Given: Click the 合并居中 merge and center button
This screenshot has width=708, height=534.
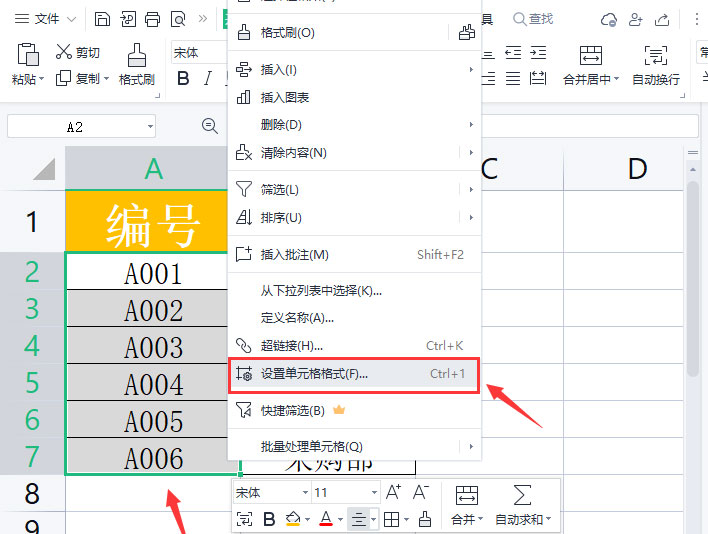Looking at the screenshot, I should pyautogui.click(x=591, y=65).
